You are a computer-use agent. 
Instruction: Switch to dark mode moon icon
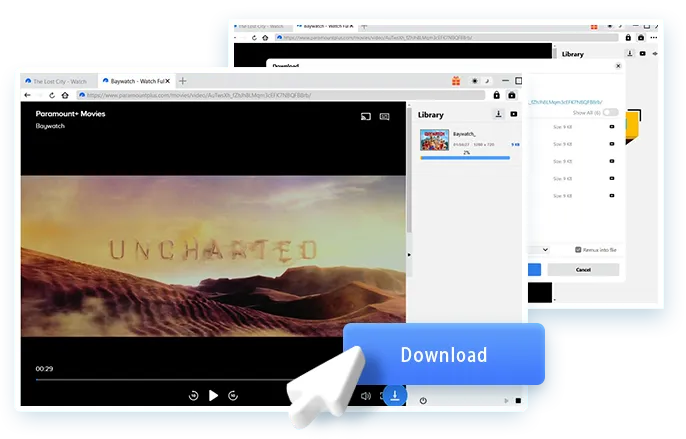(486, 81)
